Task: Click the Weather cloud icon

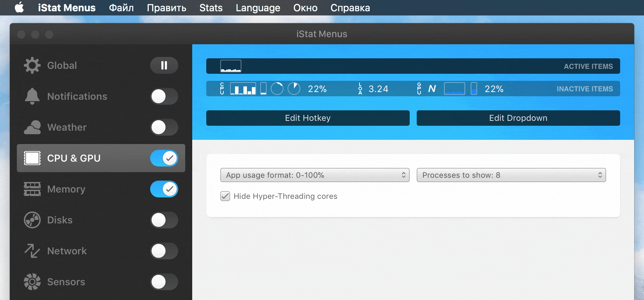Action: [x=32, y=127]
